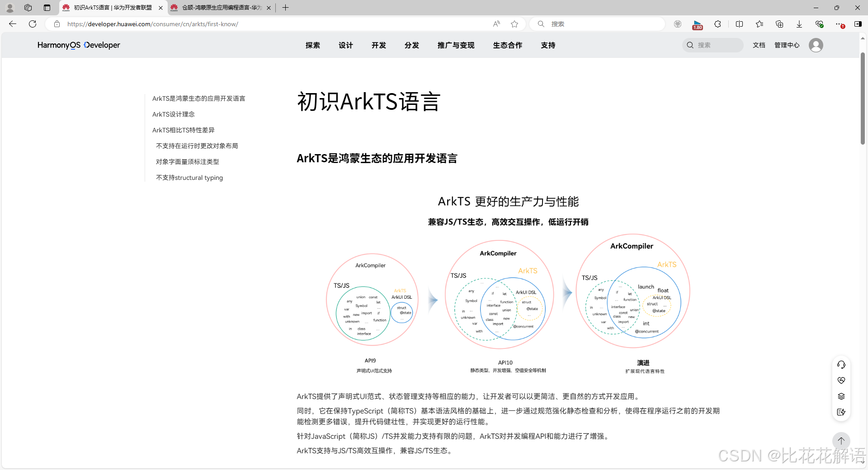Image resolution: width=868 pixels, height=470 pixels.
Task: Open the 文档 link
Action: tap(759, 45)
